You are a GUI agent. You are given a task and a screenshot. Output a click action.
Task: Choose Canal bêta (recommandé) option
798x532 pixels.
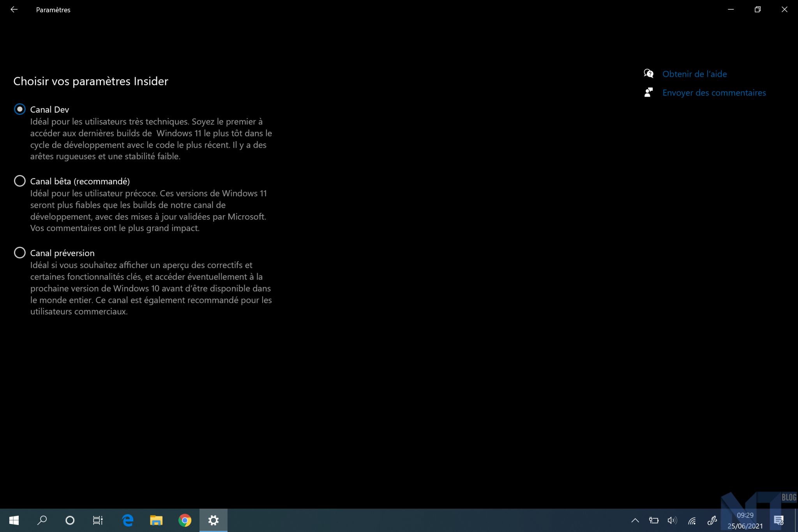20,181
